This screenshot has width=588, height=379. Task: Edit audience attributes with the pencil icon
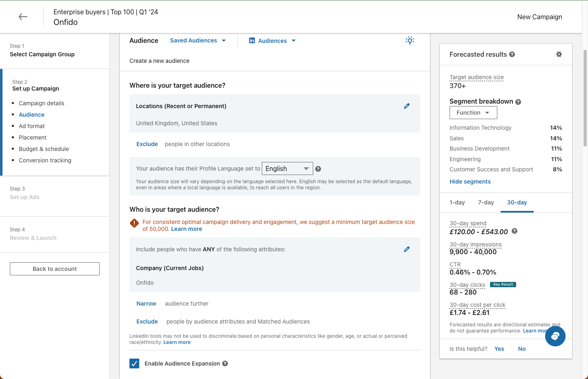[x=407, y=249]
